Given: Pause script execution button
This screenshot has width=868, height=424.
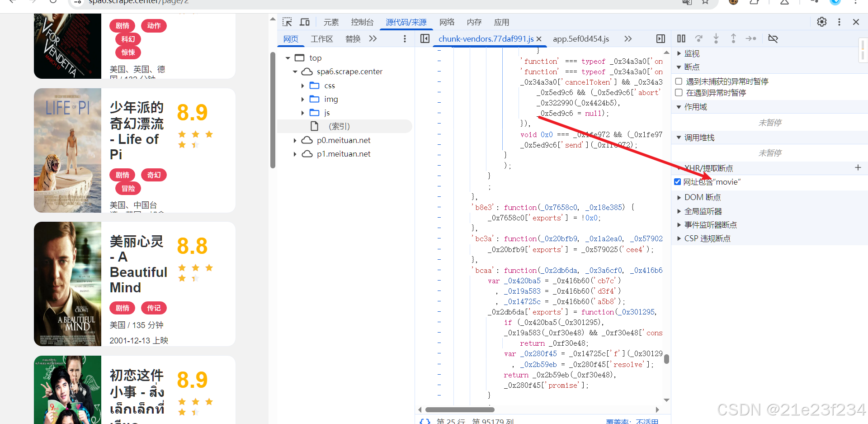Looking at the screenshot, I should pos(681,38).
